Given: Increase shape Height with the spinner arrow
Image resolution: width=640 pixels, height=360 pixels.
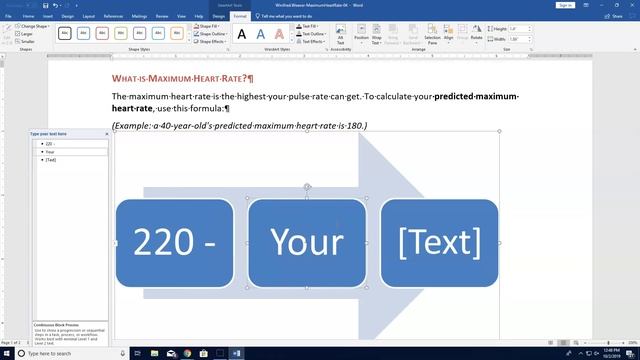Looking at the screenshot, I should tap(530, 27).
